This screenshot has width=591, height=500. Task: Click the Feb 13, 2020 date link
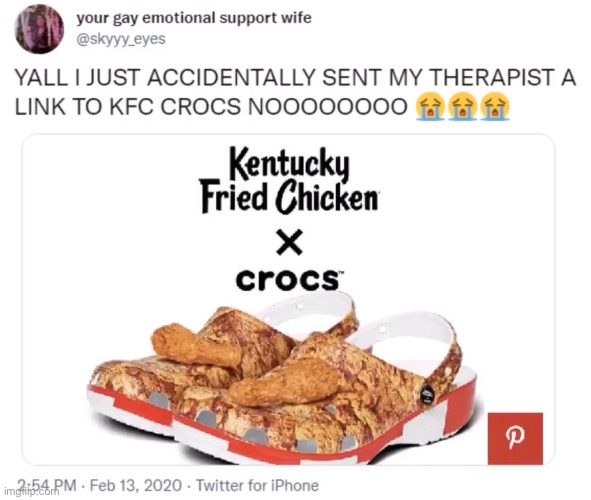click(x=136, y=485)
